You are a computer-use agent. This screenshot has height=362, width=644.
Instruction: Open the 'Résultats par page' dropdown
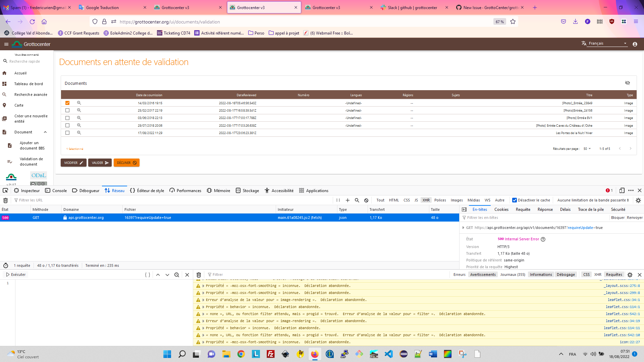point(586,148)
